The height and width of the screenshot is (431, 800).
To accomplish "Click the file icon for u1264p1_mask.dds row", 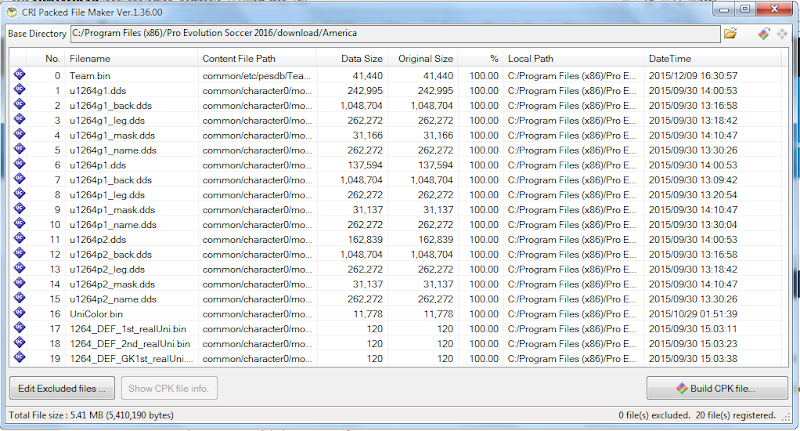I will tap(19, 209).
